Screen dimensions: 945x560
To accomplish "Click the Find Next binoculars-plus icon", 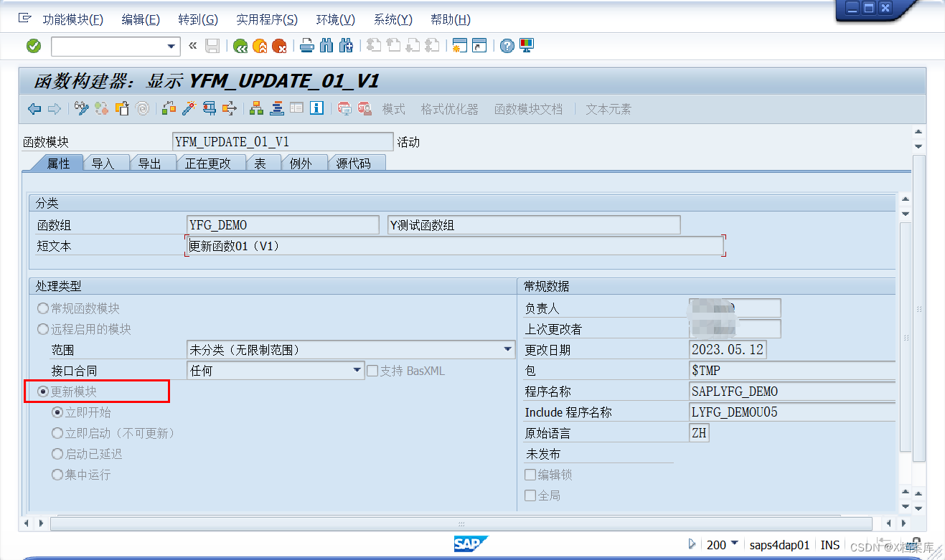I will (346, 46).
